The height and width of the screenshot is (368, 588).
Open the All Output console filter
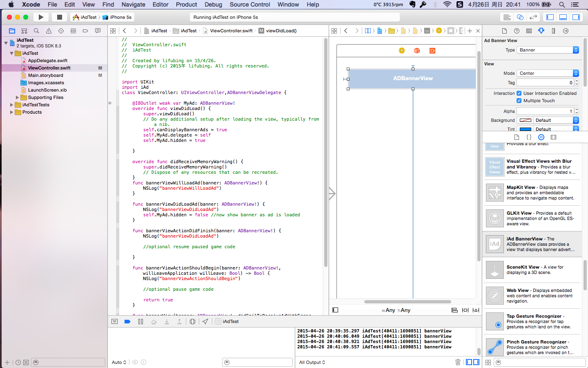(312, 362)
